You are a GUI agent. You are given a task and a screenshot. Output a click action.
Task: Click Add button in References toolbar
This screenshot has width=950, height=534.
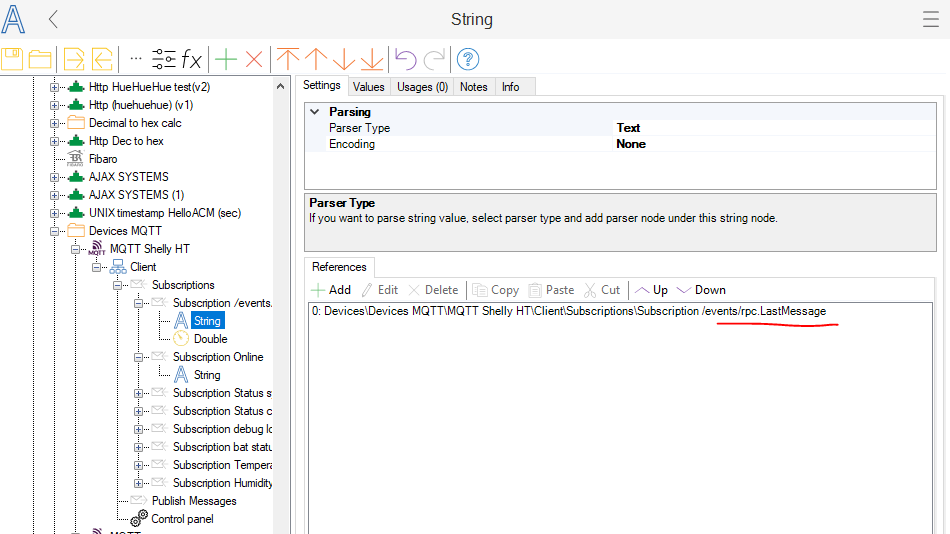pyautogui.click(x=331, y=290)
